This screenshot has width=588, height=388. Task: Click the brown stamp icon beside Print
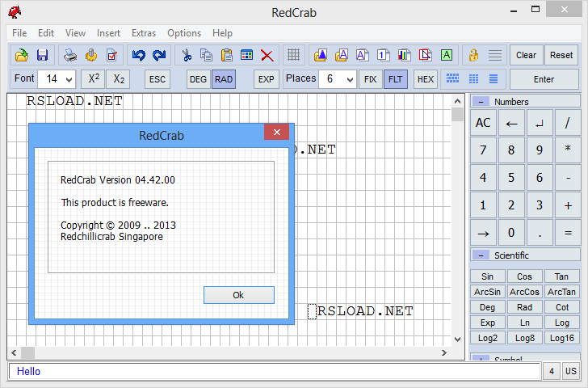pos(91,55)
